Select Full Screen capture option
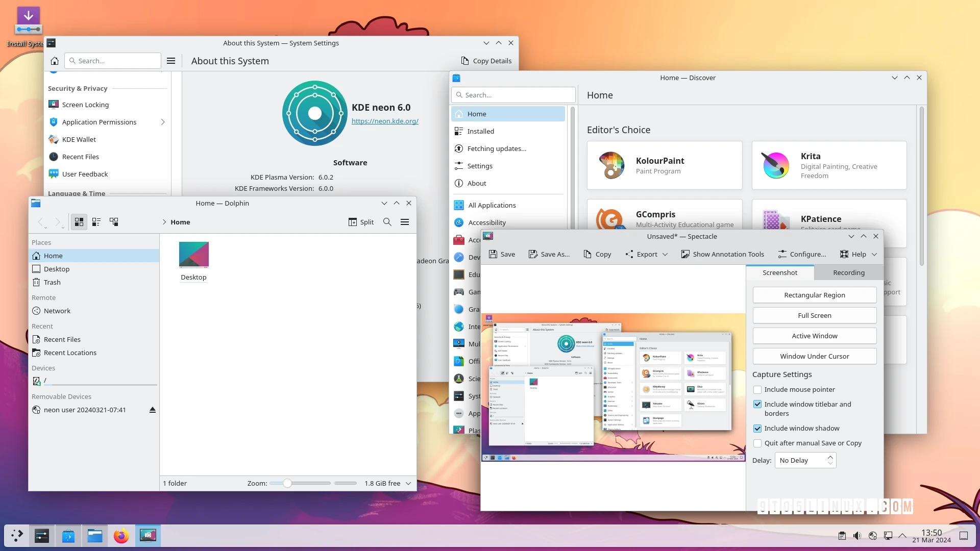The width and height of the screenshot is (980, 551). (815, 315)
